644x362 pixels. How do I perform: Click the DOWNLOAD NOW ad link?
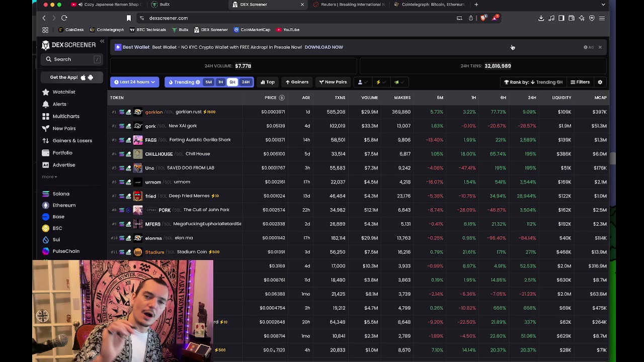(x=324, y=47)
